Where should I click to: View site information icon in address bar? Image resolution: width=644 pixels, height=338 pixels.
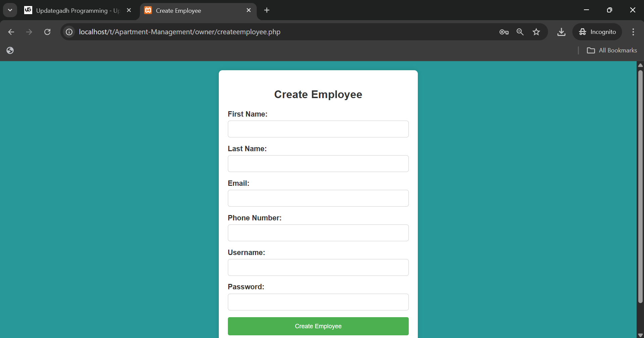click(x=69, y=32)
